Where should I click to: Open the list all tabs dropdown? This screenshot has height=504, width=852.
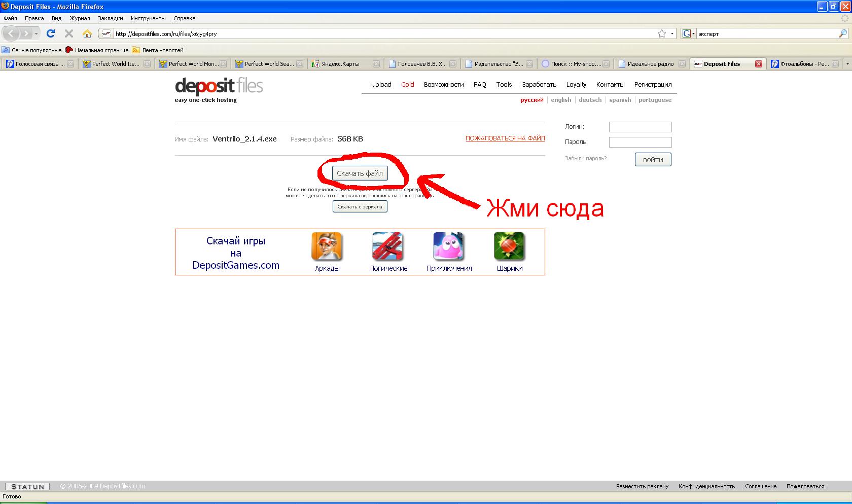click(x=847, y=64)
